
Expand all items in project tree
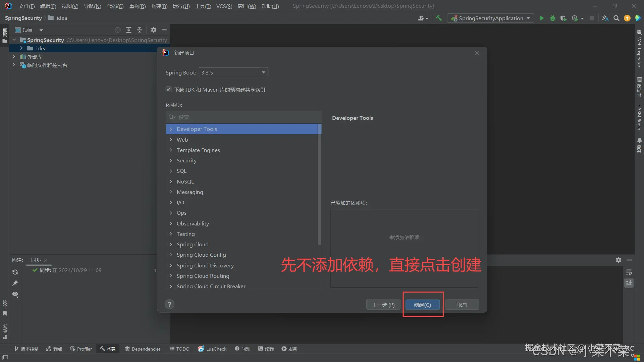pyautogui.click(x=128, y=30)
